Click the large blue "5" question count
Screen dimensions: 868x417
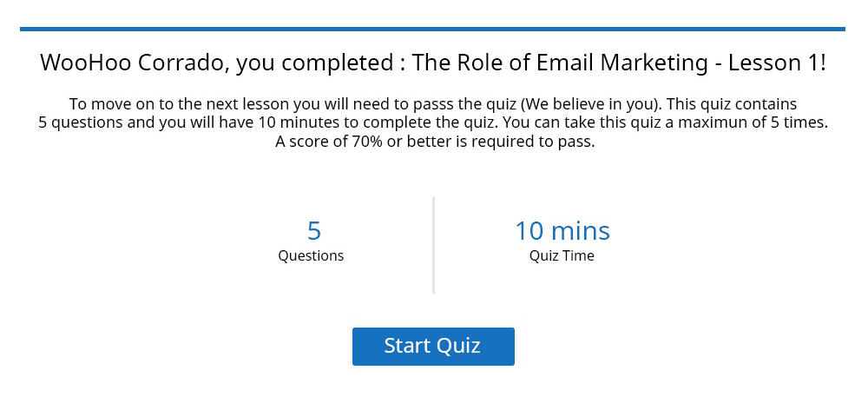(x=313, y=231)
